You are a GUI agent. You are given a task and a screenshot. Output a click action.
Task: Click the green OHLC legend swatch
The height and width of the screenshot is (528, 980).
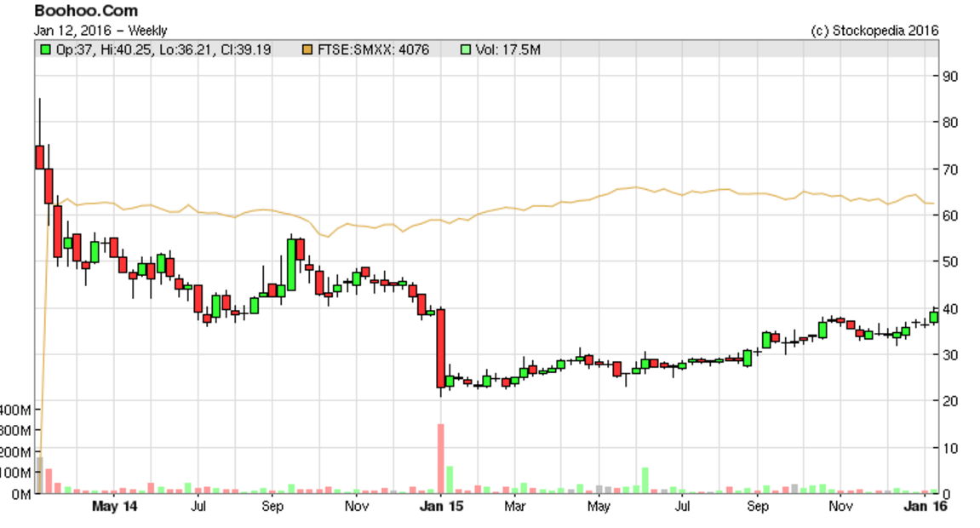click(45, 49)
